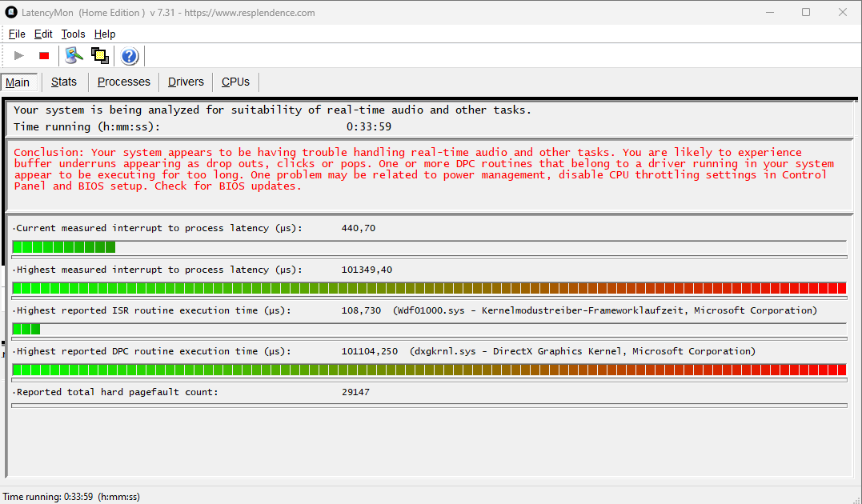Switch to the Stats tab

tap(64, 82)
